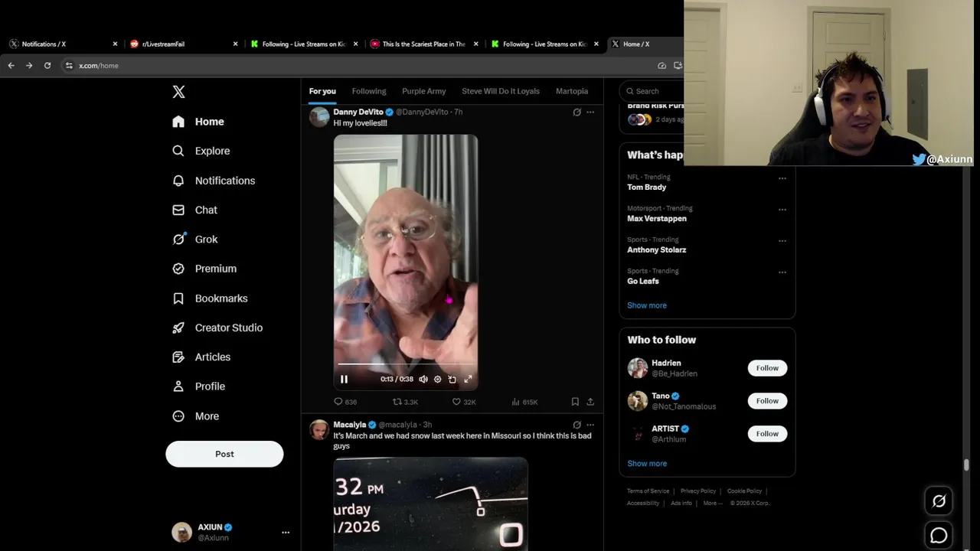The image size is (980, 551).
Task: Click the page's vertical scrollbar thumb
Action: point(966,465)
